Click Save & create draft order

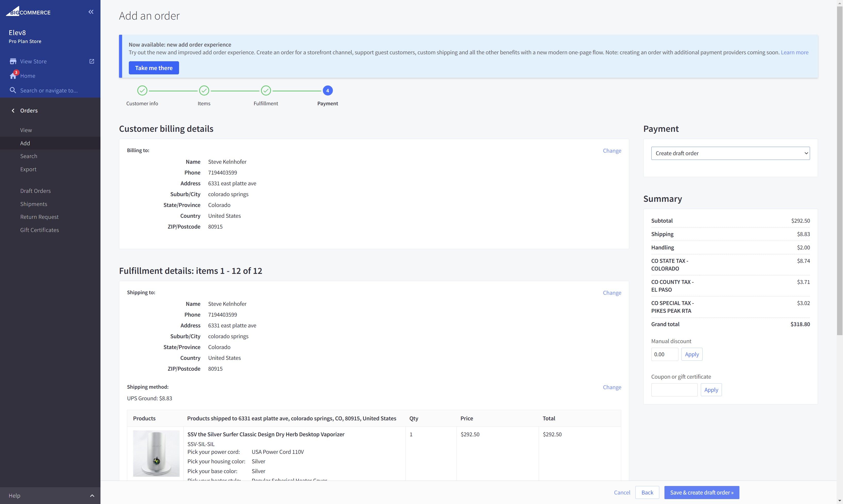pyautogui.click(x=702, y=492)
